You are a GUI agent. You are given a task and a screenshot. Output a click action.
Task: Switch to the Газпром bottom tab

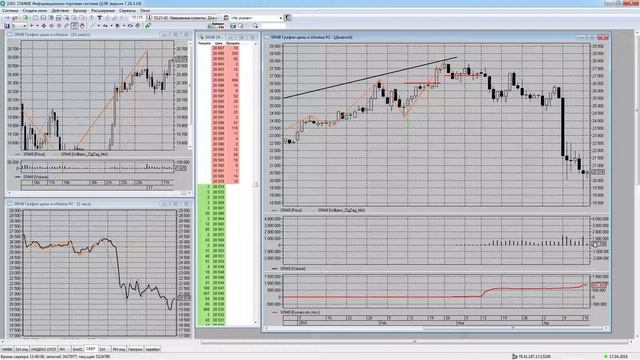(135, 349)
